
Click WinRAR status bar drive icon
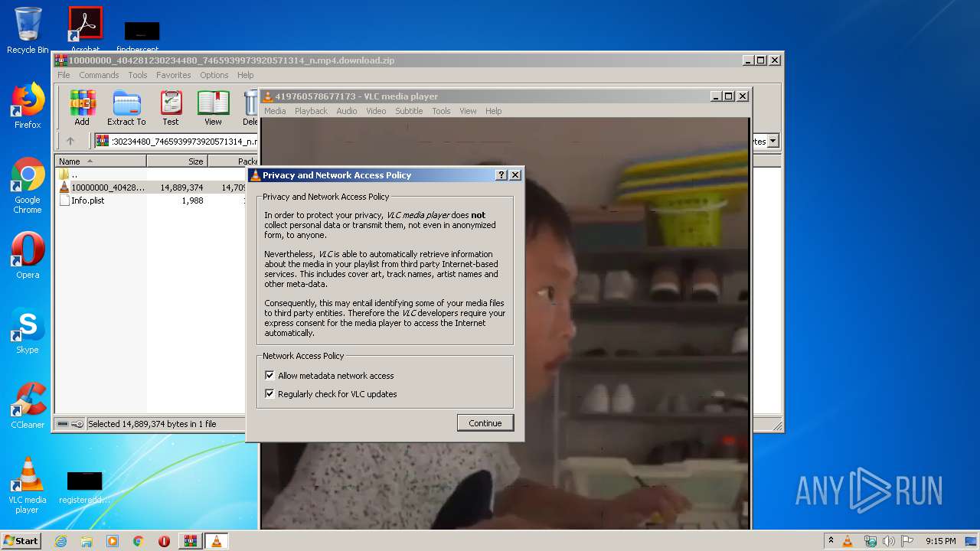coord(64,424)
